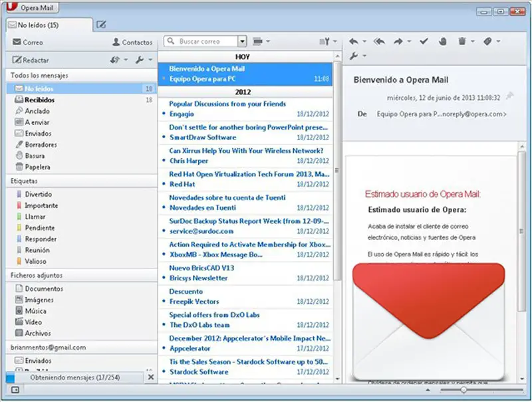Image resolution: width=532 pixels, height=402 pixels.
Task: Expand the label tag dropdown arrow
Action: coord(498,41)
